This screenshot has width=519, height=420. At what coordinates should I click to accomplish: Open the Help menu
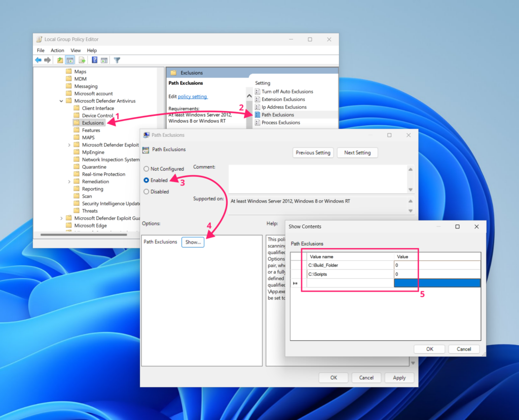click(92, 50)
